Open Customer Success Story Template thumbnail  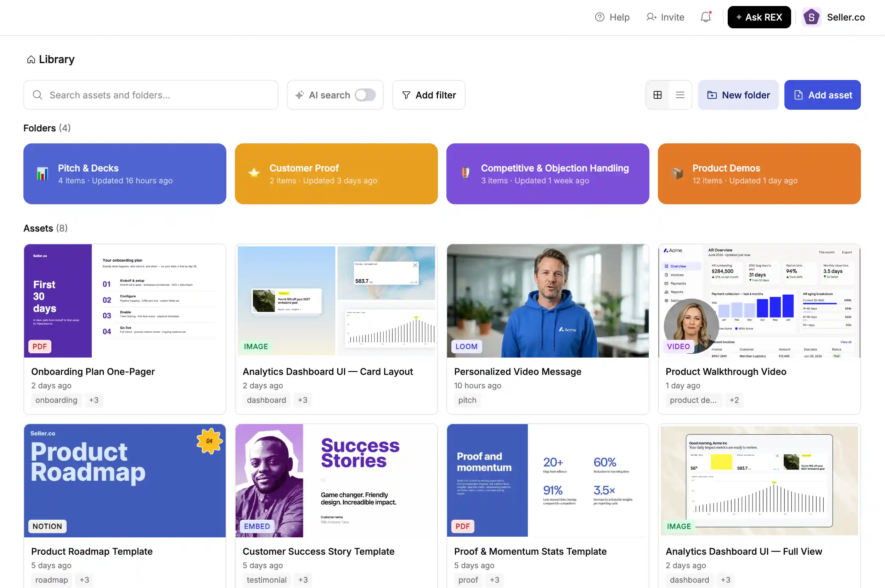(336, 481)
